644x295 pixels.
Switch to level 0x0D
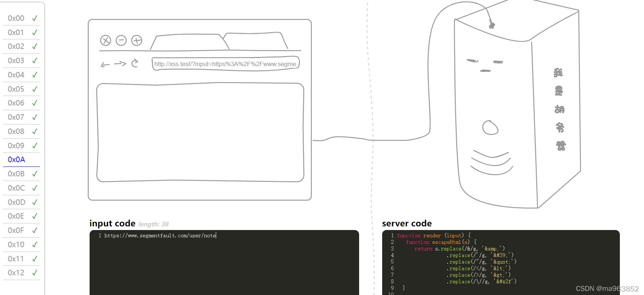(x=22, y=202)
